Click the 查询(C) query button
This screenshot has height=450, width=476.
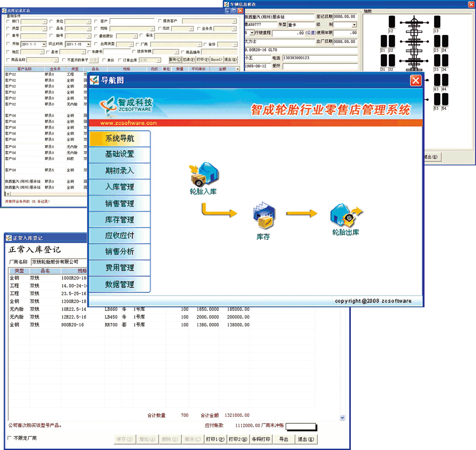(175, 60)
